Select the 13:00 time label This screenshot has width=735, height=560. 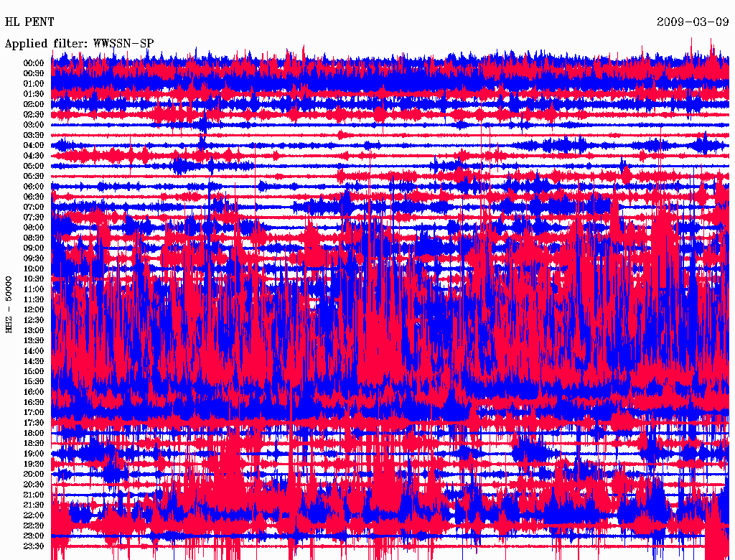(34, 331)
